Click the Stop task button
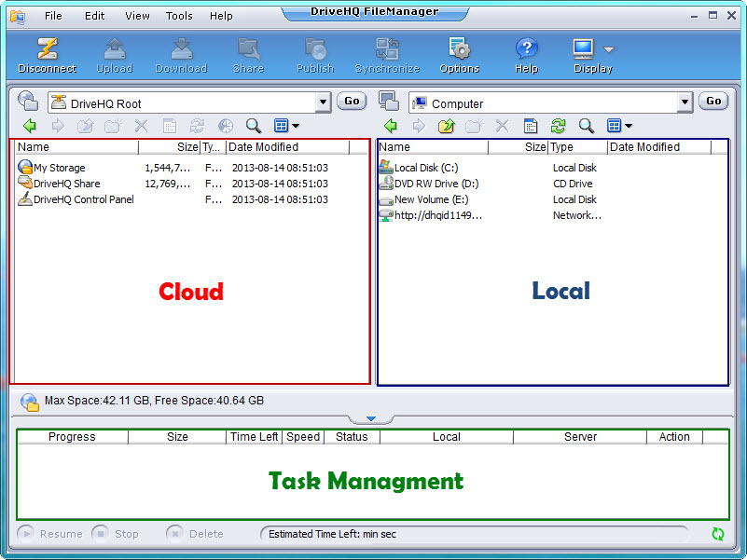This screenshot has width=747, height=560. coord(116,534)
